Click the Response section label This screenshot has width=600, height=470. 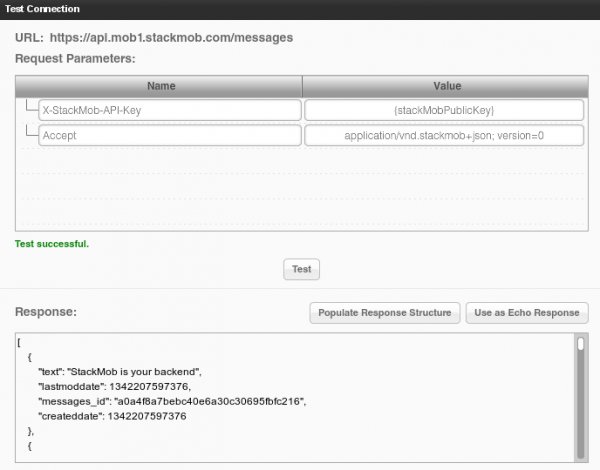[46, 313]
